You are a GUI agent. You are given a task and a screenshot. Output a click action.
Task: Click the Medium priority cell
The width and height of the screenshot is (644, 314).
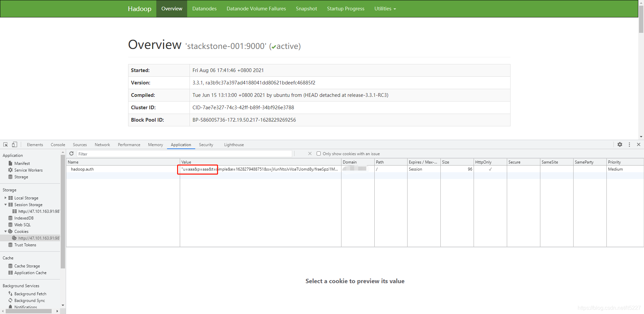pyautogui.click(x=625, y=169)
